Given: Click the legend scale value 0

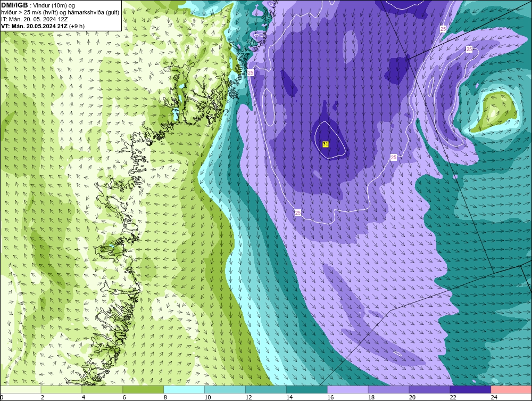Looking at the screenshot, I should click(x=2, y=397).
